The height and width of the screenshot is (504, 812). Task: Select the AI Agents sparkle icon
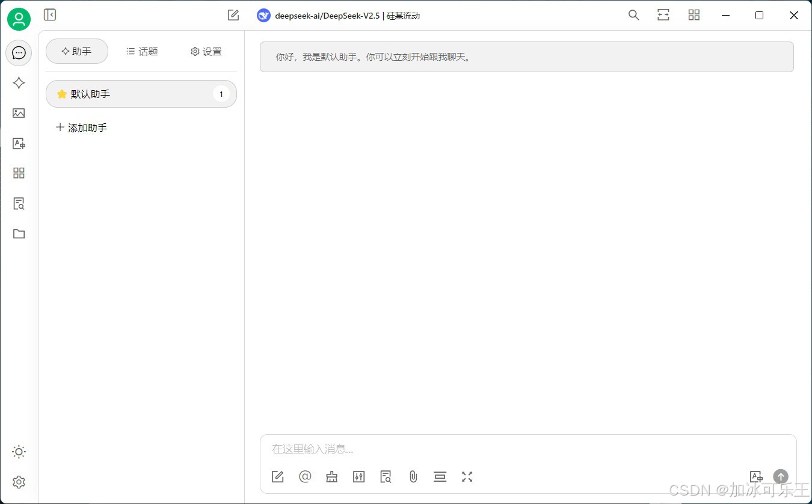(x=19, y=83)
